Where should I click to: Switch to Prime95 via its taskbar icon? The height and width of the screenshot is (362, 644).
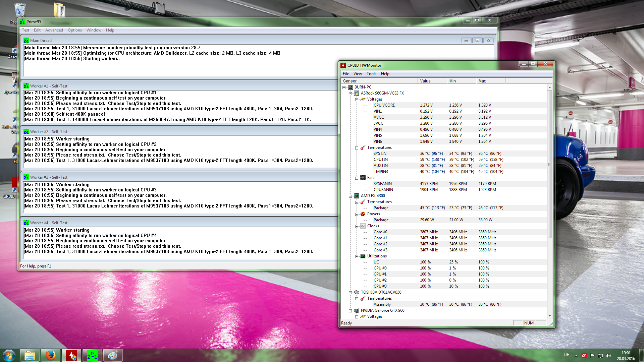point(92,355)
